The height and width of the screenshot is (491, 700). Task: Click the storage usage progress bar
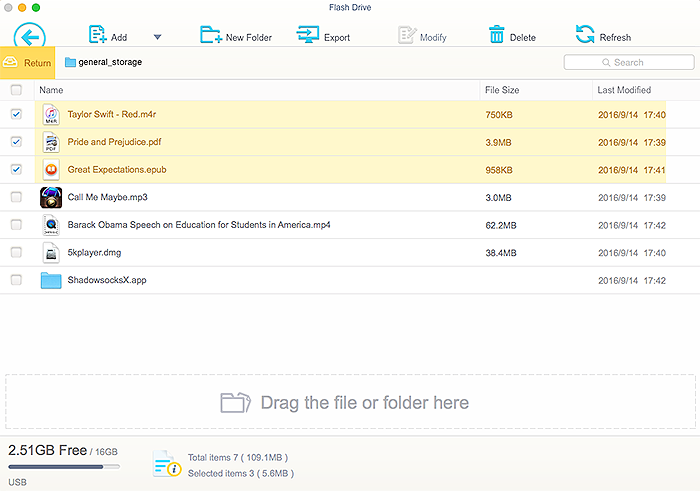point(64,467)
